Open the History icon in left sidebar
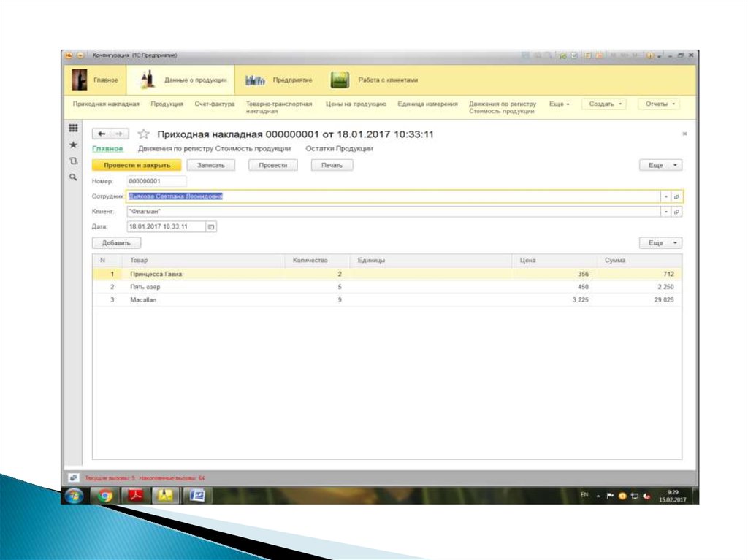This screenshot has height=560, width=748. click(73, 161)
